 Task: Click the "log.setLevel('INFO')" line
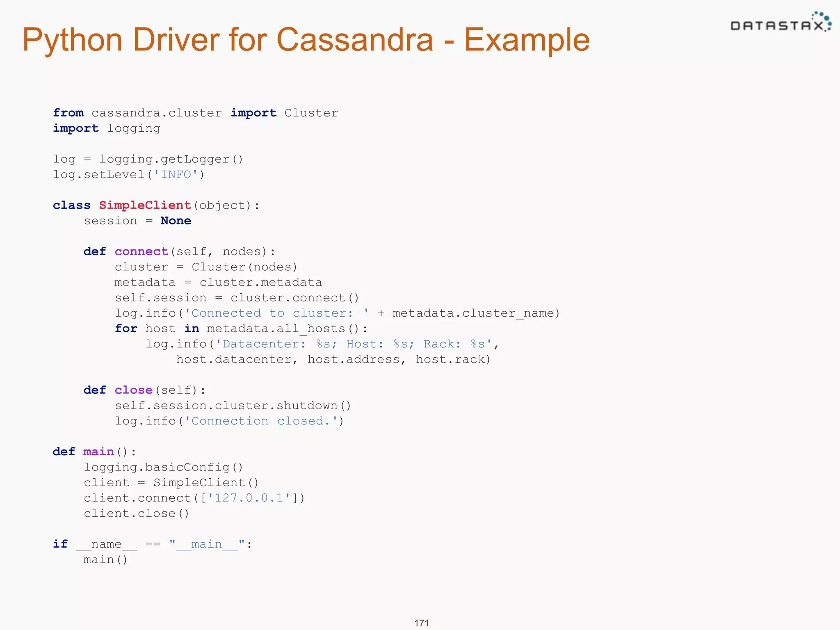click(x=129, y=175)
